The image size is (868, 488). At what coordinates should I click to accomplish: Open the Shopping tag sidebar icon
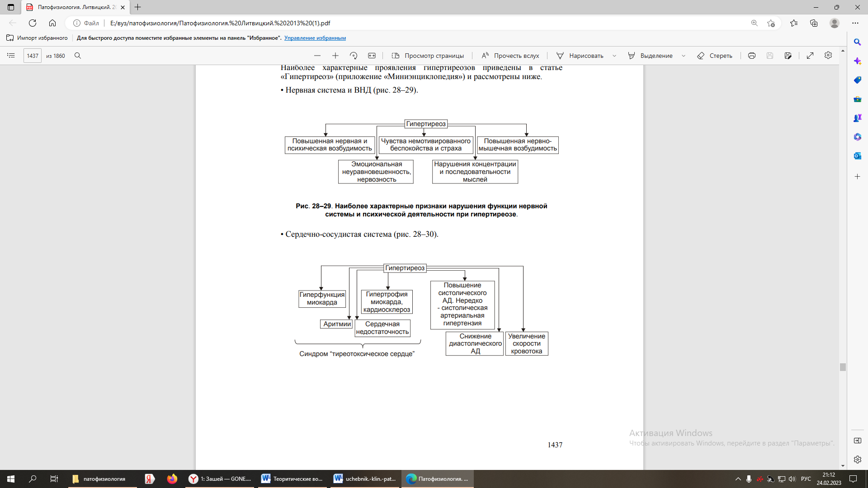pos(857,80)
